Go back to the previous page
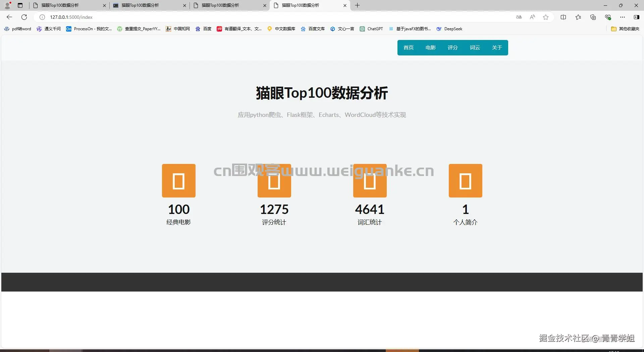 pyautogui.click(x=9, y=17)
